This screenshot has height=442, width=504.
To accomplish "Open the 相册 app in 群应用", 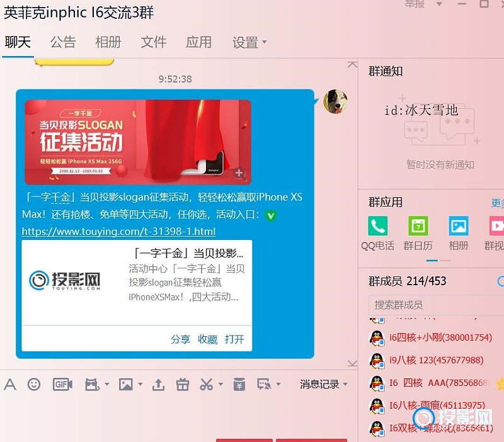I will [459, 234].
